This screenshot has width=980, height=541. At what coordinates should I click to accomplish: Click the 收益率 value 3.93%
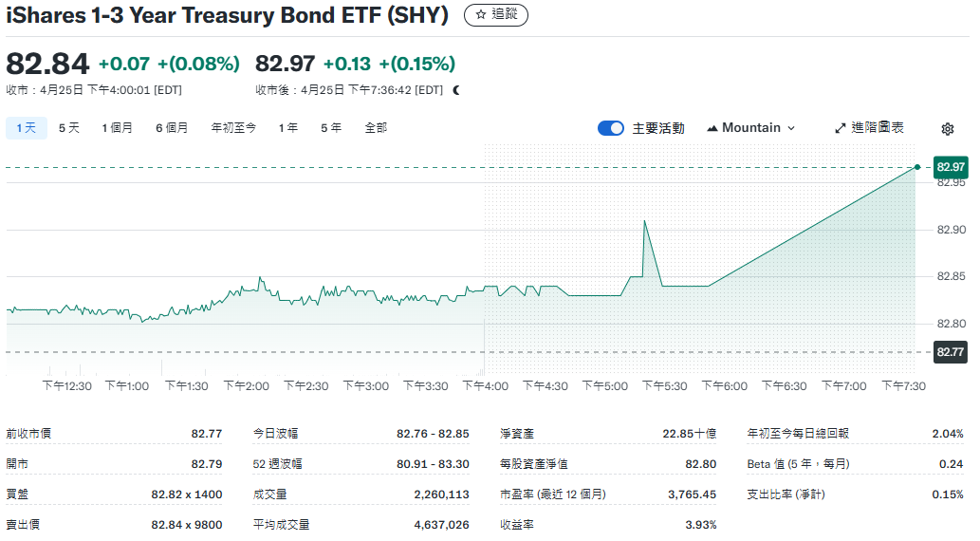pyautogui.click(x=701, y=525)
